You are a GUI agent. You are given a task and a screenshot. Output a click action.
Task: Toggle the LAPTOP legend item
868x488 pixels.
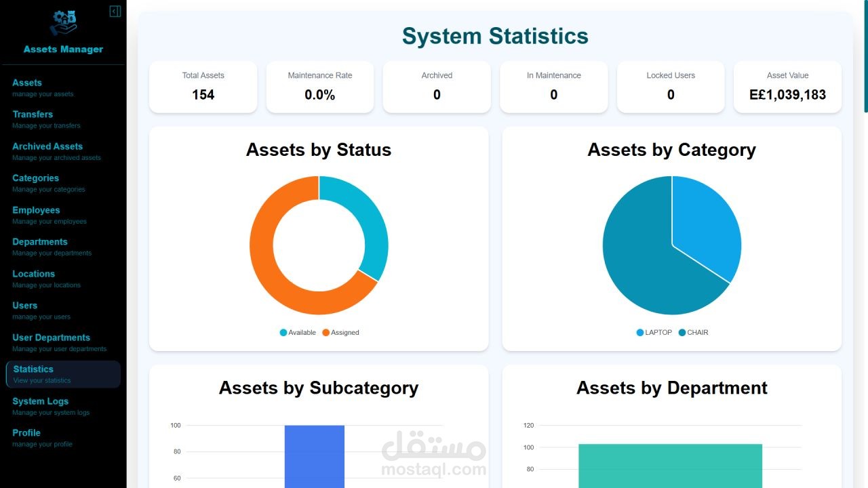(x=654, y=333)
